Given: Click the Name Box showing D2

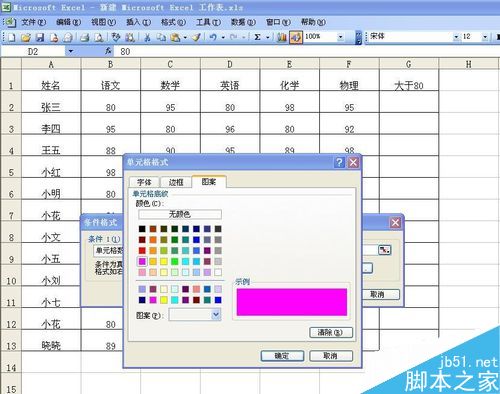Looking at the screenshot, I should click(x=33, y=51).
